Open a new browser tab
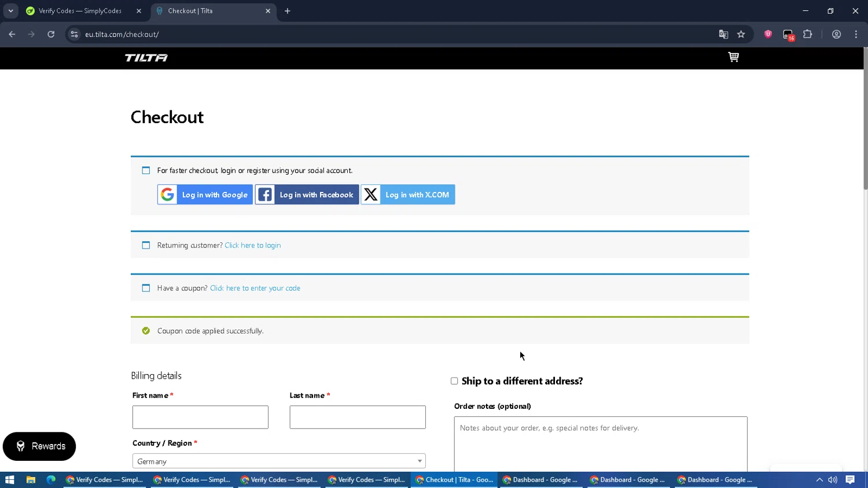This screenshot has height=488, width=868. (x=288, y=11)
